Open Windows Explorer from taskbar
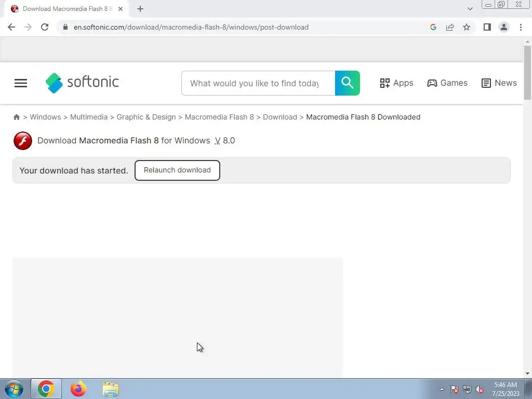This screenshot has width=532, height=399. point(111,389)
